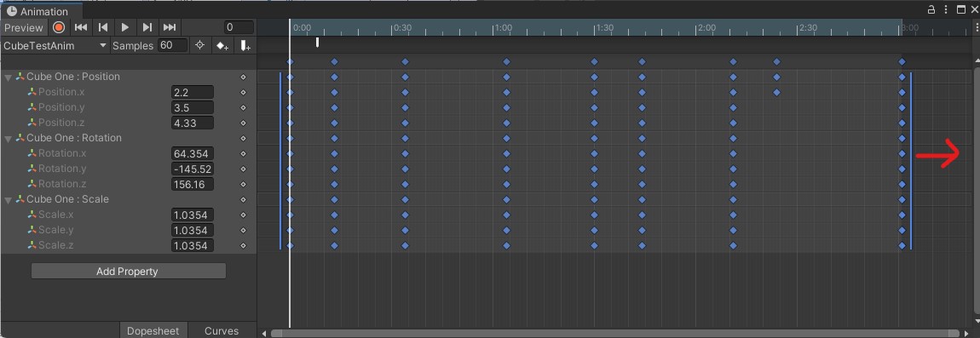Open key menu diamond for Position.x

click(244, 93)
